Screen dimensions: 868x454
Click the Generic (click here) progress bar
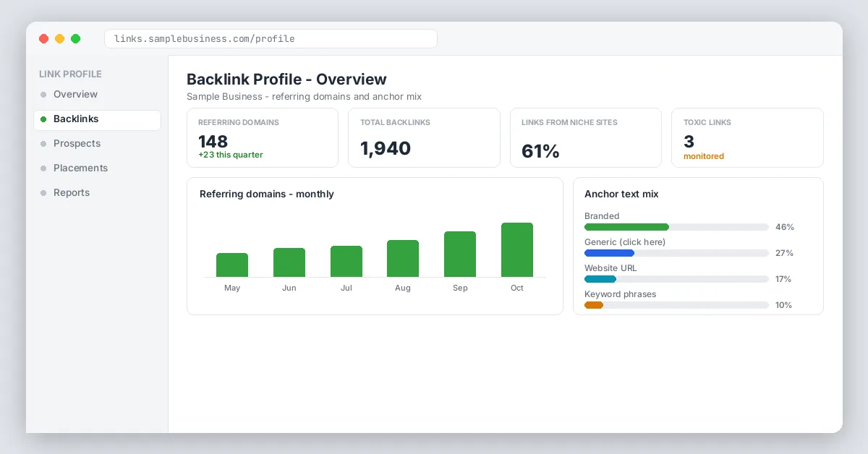coord(676,253)
